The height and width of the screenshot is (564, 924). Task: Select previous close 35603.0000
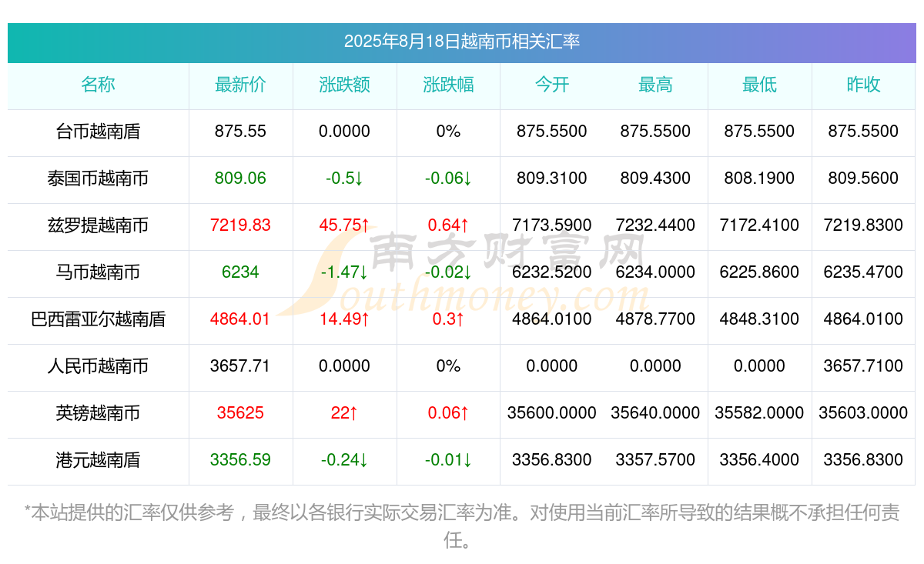[863, 413]
